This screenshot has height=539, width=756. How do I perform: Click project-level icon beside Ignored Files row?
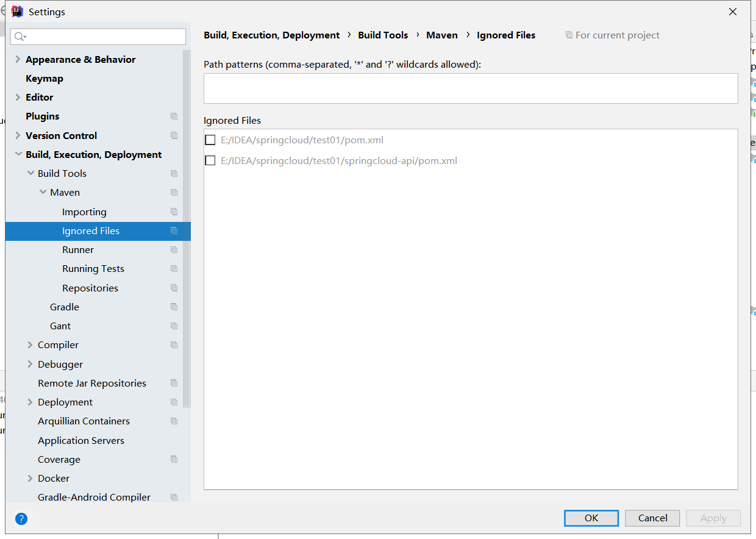pyautogui.click(x=174, y=231)
